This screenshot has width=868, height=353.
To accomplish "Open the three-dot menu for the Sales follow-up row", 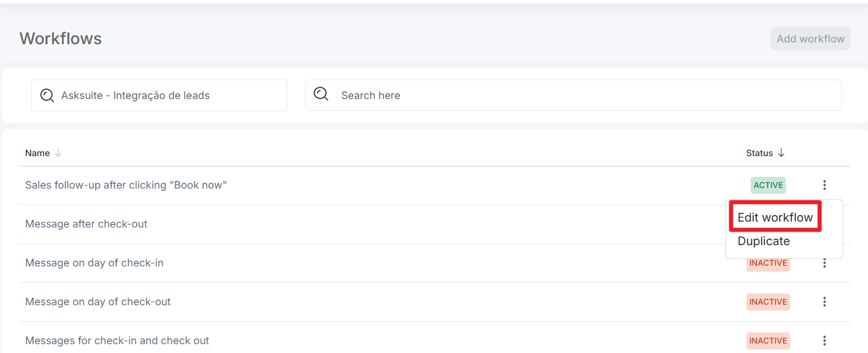I will click(824, 185).
